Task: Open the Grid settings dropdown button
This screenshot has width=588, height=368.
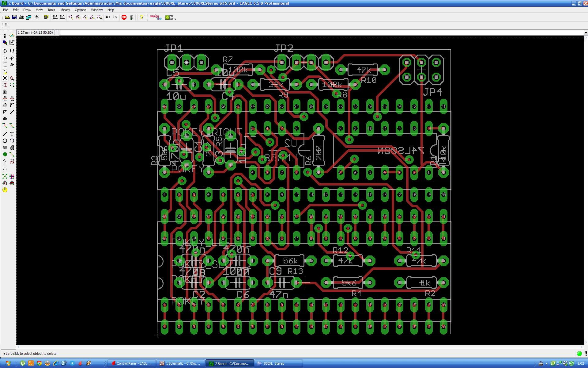Action: (7, 25)
